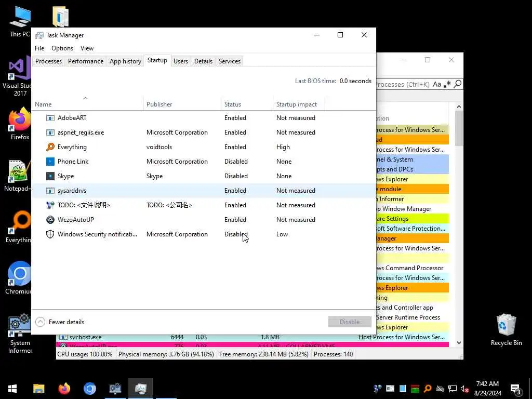The height and width of the screenshot is (399, 532).
Task: Click the Everything magnifier icon in startup list
Action: tap(50, 147)
